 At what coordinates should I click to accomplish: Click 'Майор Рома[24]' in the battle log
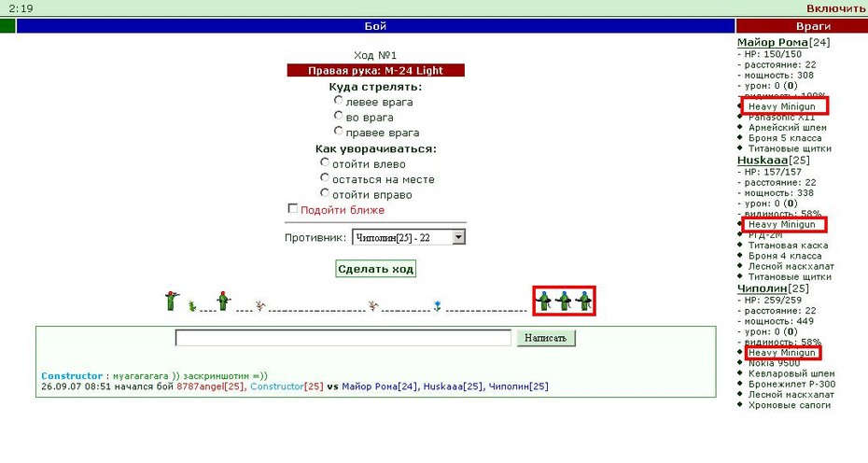pos(380,386)
